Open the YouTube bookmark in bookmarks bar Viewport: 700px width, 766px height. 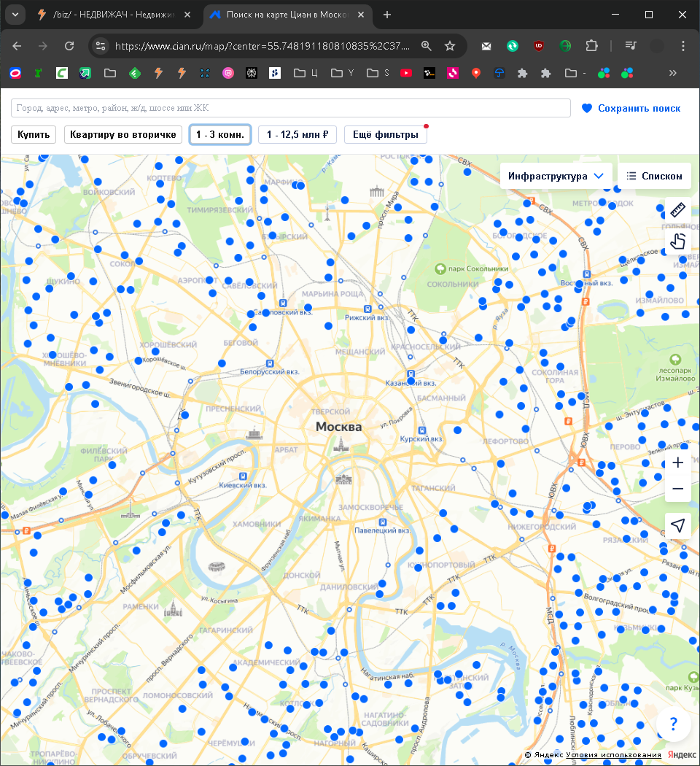tap(406, 73)
